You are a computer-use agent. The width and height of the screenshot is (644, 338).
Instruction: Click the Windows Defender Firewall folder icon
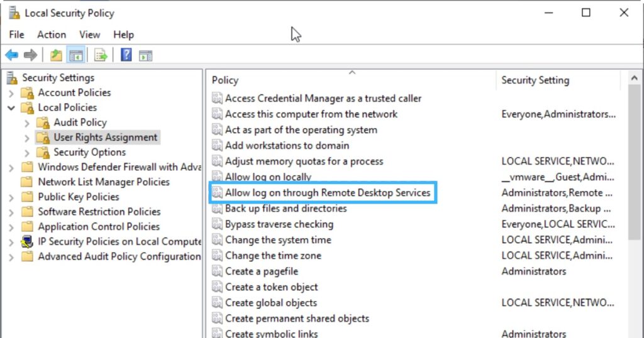click(x=27, y=167)
